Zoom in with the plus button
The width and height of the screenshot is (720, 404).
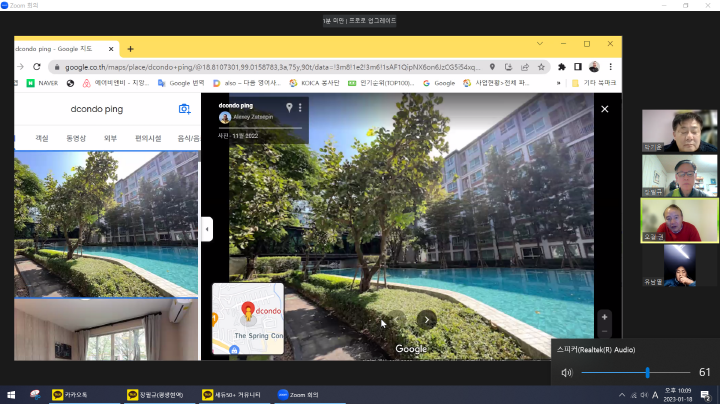click(x=604, y=317)
